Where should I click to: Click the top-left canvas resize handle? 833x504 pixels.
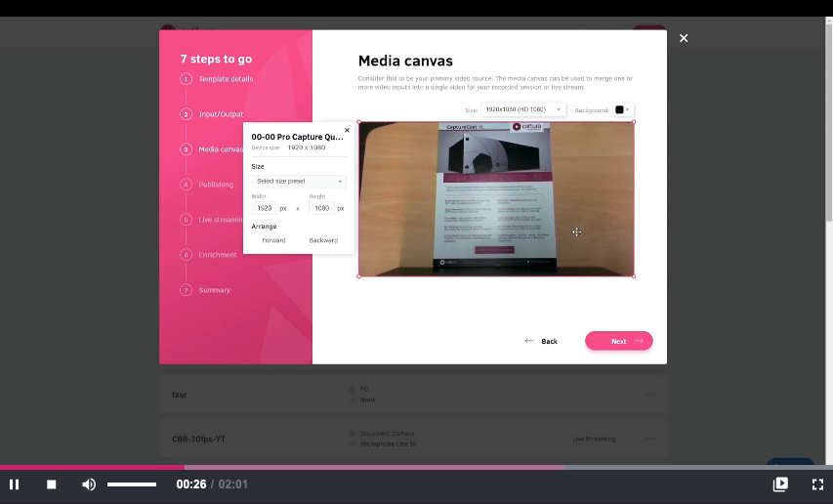click(x=359, y=122)
